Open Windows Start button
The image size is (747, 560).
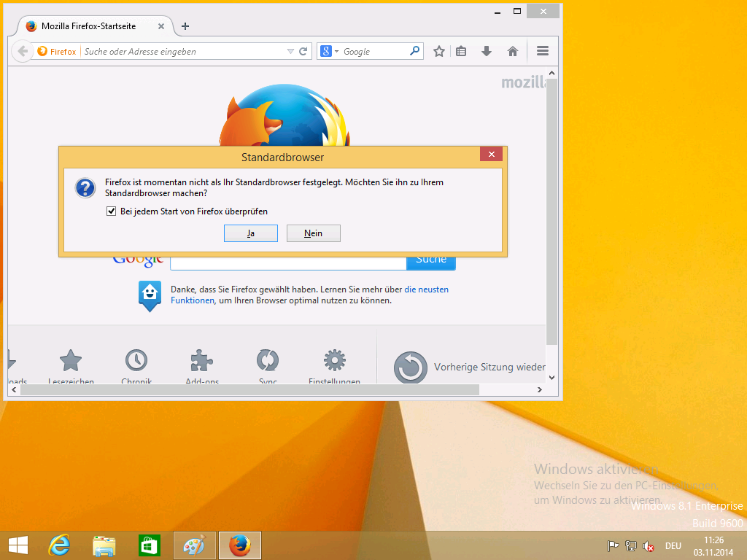[18, 545]
